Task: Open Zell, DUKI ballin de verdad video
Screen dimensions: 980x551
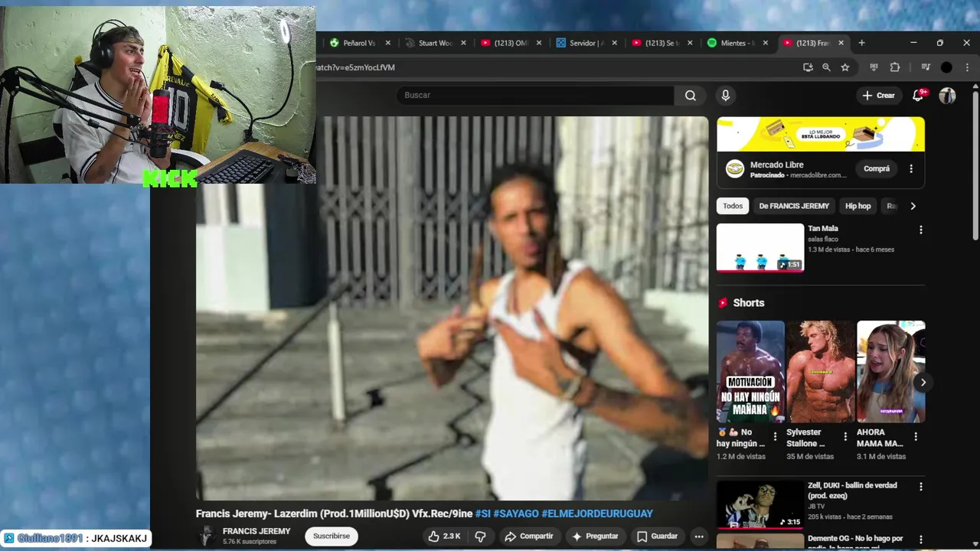Action: point(760,505)
